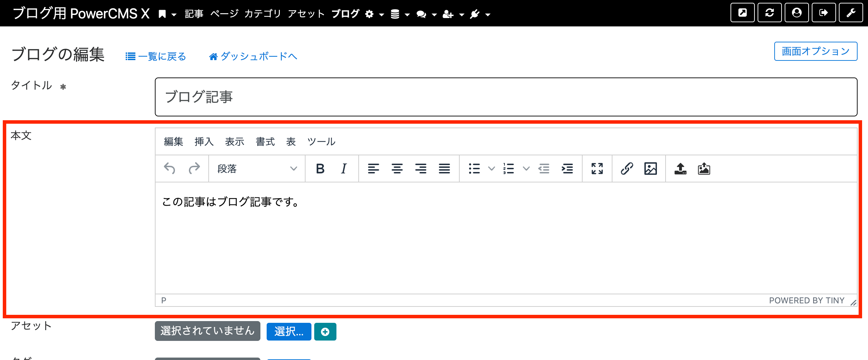The image size is (868, 360).
Task: Click the view site external-link button
Action: 742,13
